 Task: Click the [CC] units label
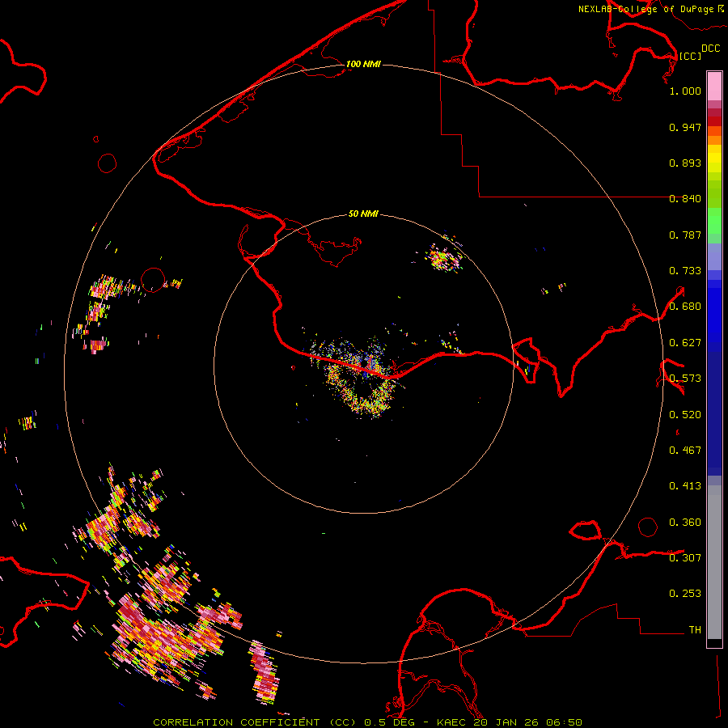point(690,56)
